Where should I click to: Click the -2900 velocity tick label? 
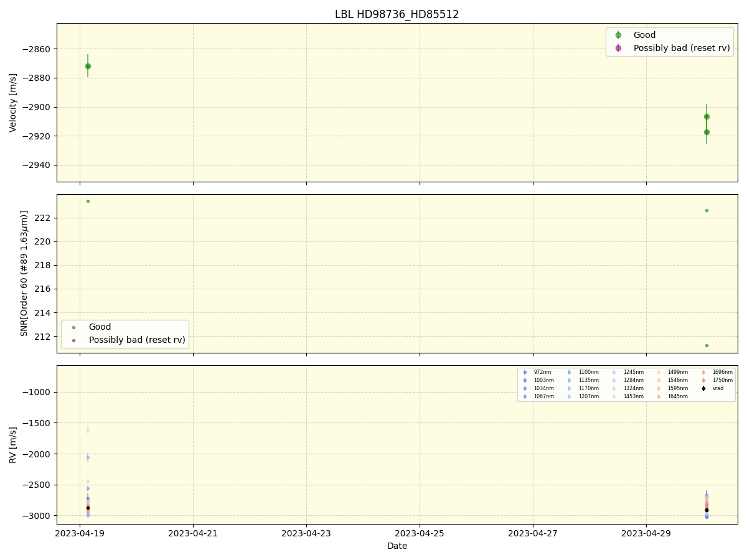pos(37,107)
